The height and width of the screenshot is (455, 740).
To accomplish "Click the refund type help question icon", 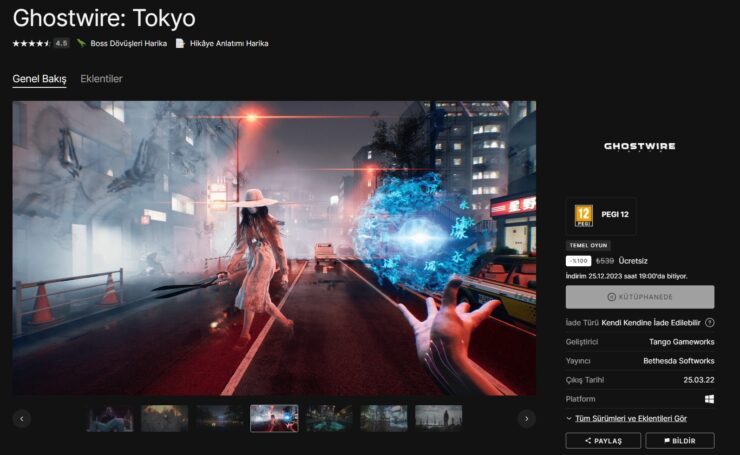I will coord(710,323).
